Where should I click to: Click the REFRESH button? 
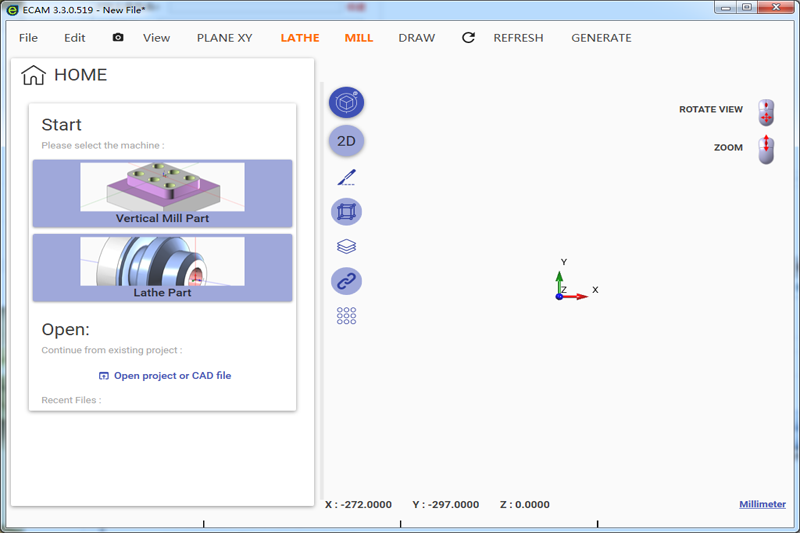click(x=518, y=38)
